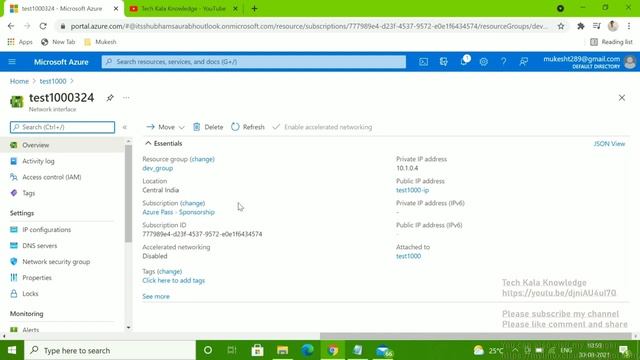Click here to add tags link
The width and height of the screenshot is (640, 360).
(x=173, y=281)
